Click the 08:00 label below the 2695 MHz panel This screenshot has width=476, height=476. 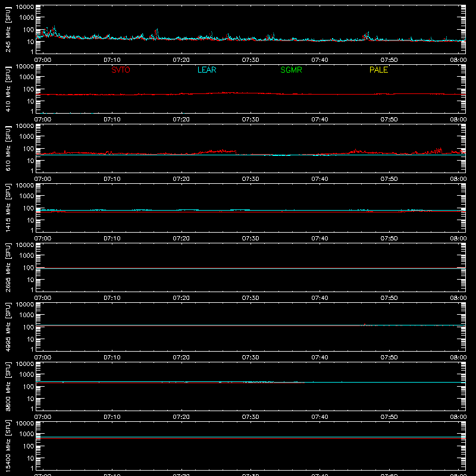point(458,298)
